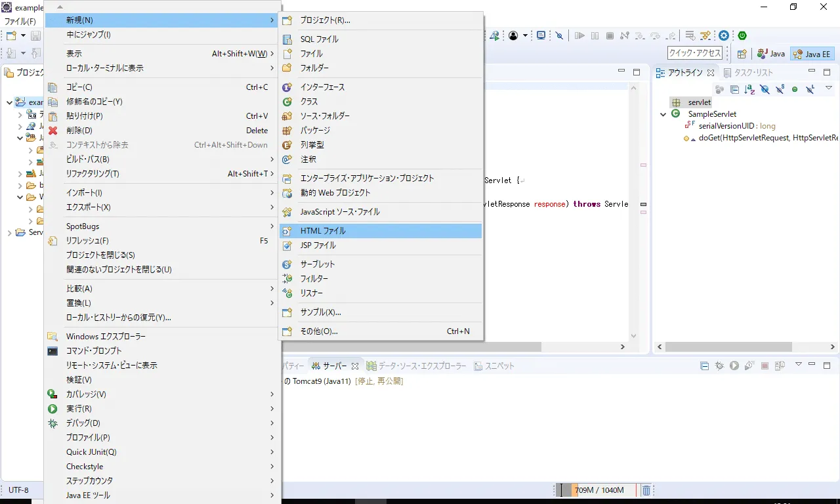Start the server in debug mode
The width and height of the screenshot is (840, 504).
coord(719,366)
